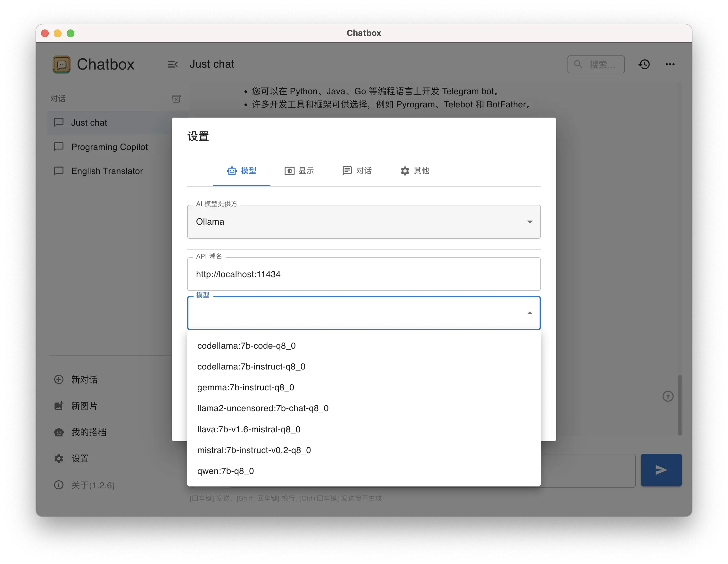The image size is (728, 564).
Task: Click 新对话 to start new chat
Action: point(84,380)
